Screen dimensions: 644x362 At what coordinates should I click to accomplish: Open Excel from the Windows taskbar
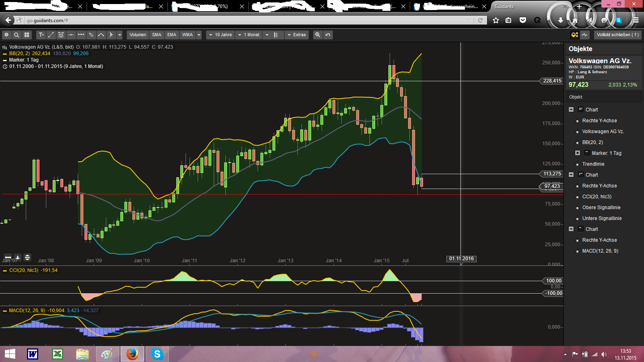pyautogui.click(x=58, y=354)
